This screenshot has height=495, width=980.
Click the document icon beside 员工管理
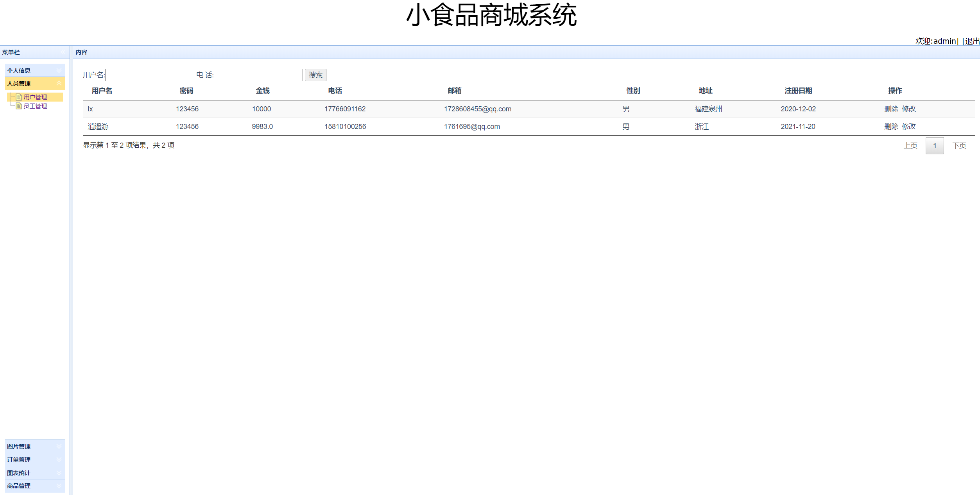point(18,106)
